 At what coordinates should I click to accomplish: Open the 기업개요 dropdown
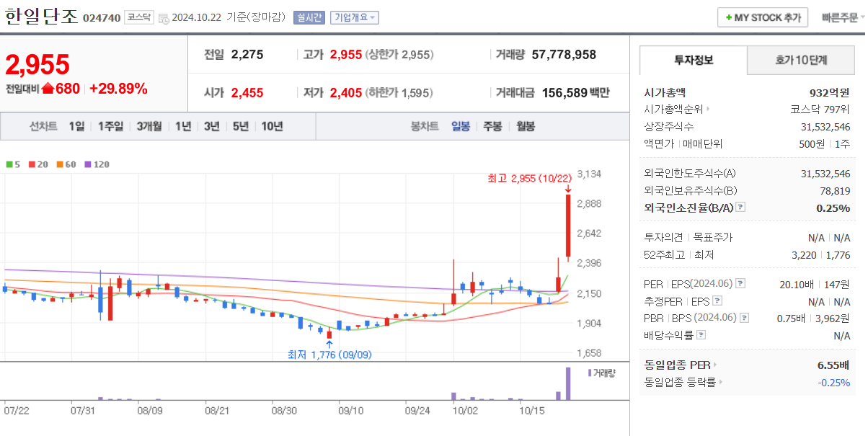tap(354, 17)
